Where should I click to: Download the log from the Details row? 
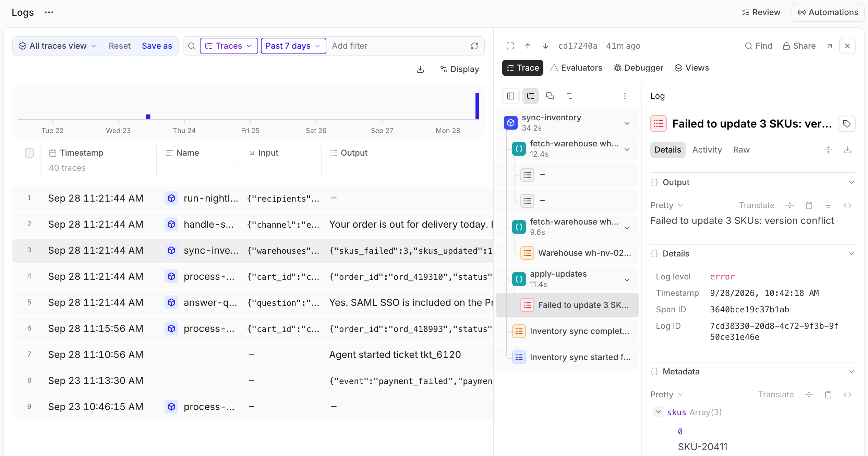point(847,150)
